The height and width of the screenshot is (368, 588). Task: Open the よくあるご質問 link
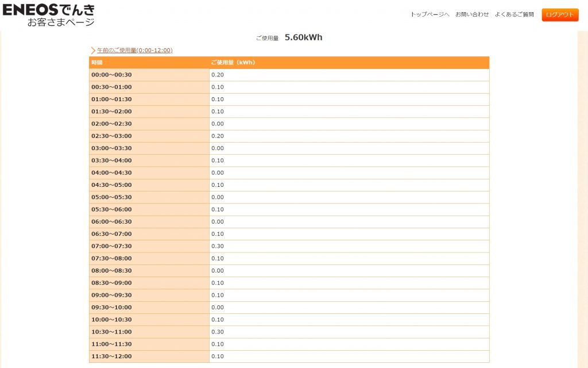click(x=514, y=14)
